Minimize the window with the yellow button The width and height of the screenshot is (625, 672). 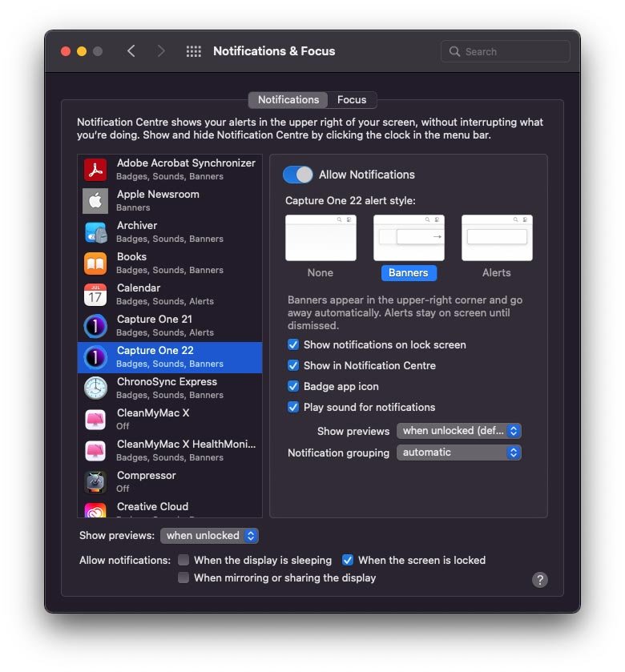click(82, 51)
